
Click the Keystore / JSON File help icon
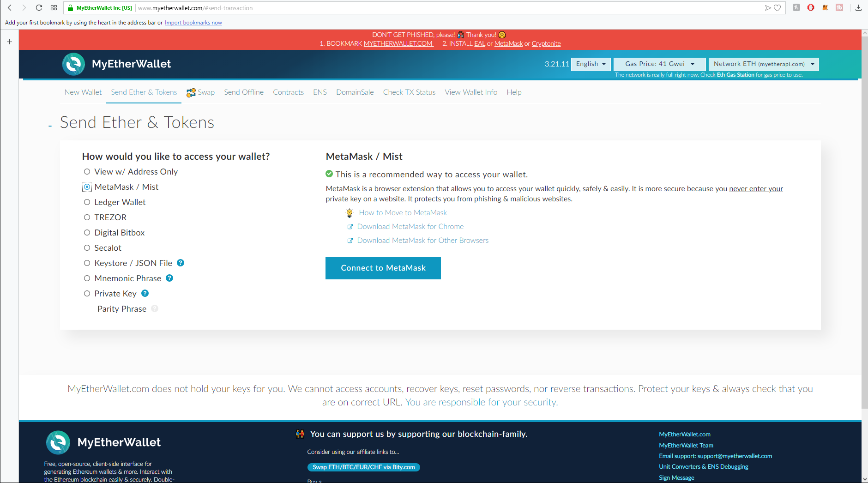181,263
